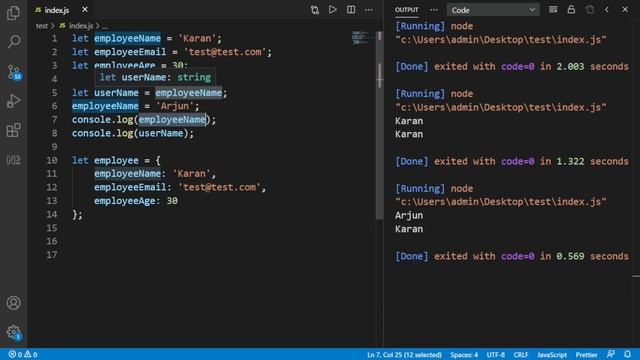Clear the output with the list icon
The height and width of the screenshot is (360, 640).
[553, 9]
